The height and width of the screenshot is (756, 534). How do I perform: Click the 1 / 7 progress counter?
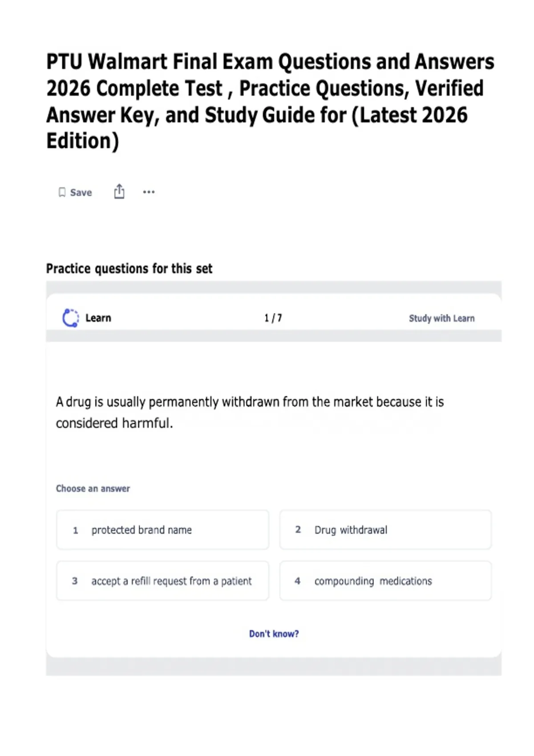pyautogui.click(x=273, y=318)
